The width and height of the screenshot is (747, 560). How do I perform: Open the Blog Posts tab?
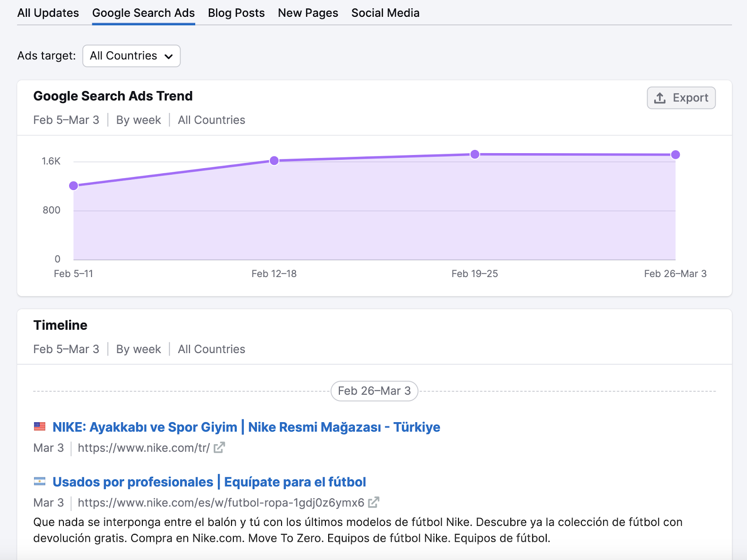(236, 13)
